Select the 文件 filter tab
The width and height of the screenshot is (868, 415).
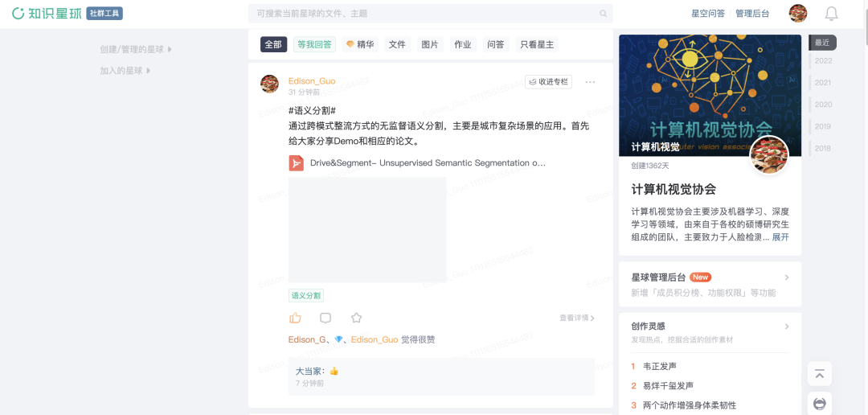(397, 45)
